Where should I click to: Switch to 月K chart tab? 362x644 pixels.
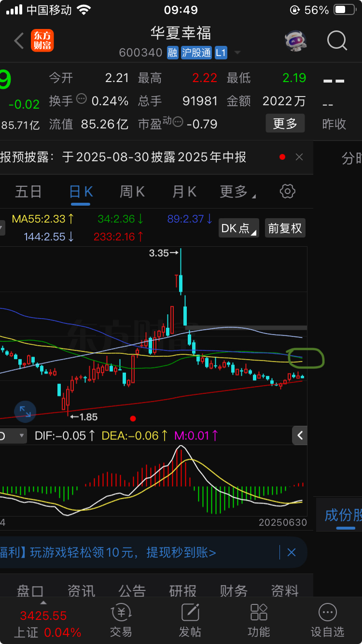(x=184, y=192)
